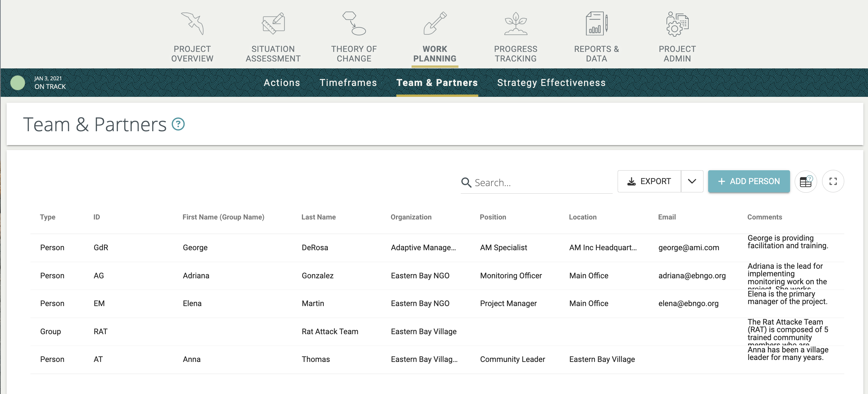Click the Work Planning shovel icon
Screen dimensions: 868x394
click(x=435, y=23)
